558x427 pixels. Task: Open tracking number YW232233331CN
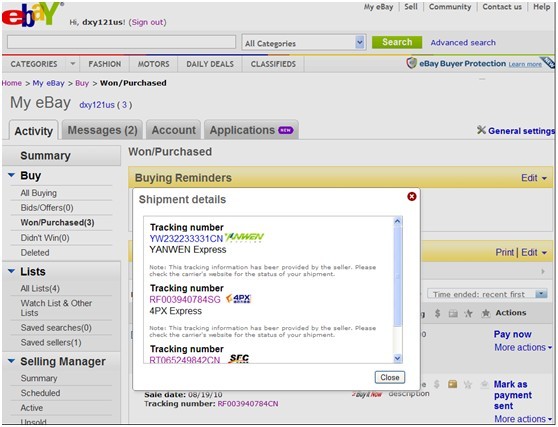click(186, 238)
